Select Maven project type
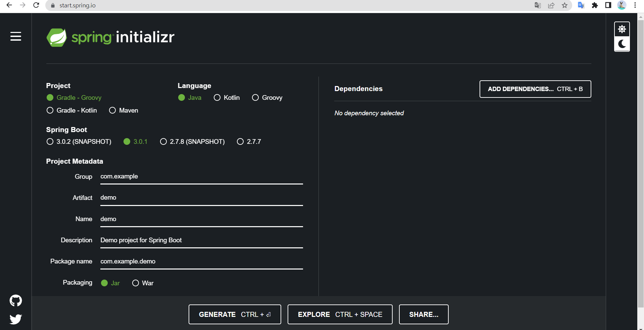644x330 pixels. (x=123, y=110)
